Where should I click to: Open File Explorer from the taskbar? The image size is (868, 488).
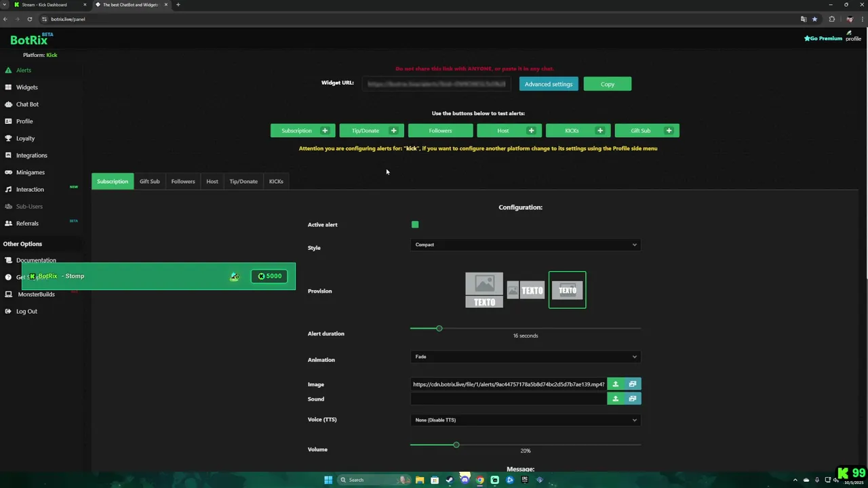[x=420, y=480]
